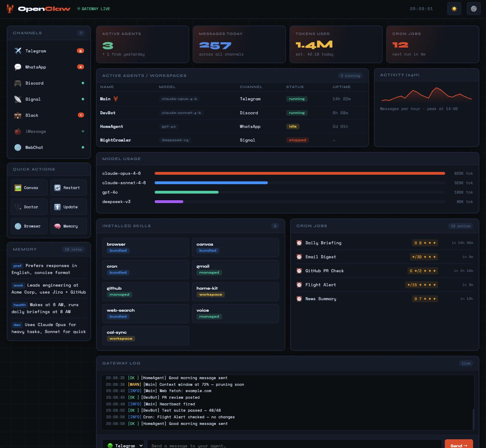Click the Restart quick action button

[x=68, y=188]
